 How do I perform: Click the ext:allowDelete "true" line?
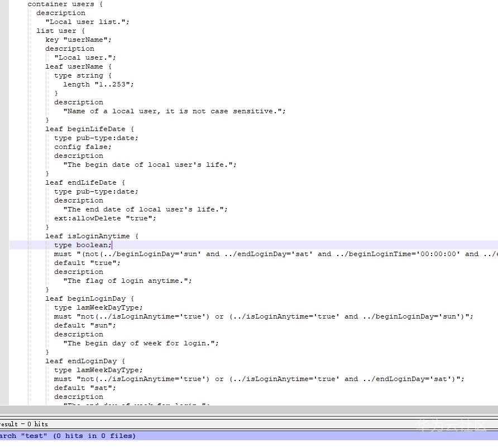coord(105,218)
